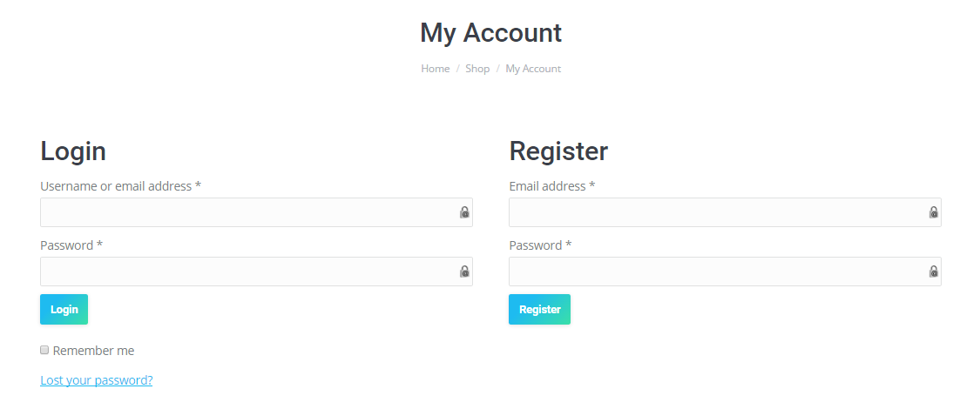Screen dimensions: 980x409
Task: Focus the Register email address field
Action: point(716,212)
